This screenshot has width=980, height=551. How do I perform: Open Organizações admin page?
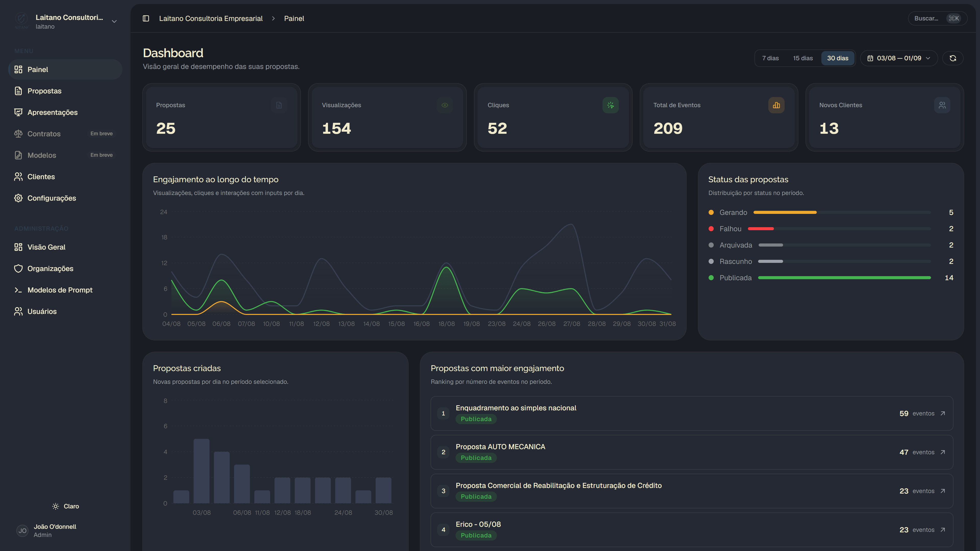coord(65,268)
